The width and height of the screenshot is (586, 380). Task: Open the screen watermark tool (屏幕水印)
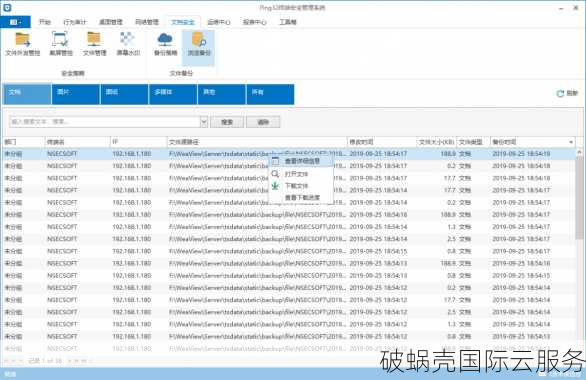click(x=128, y=44)
